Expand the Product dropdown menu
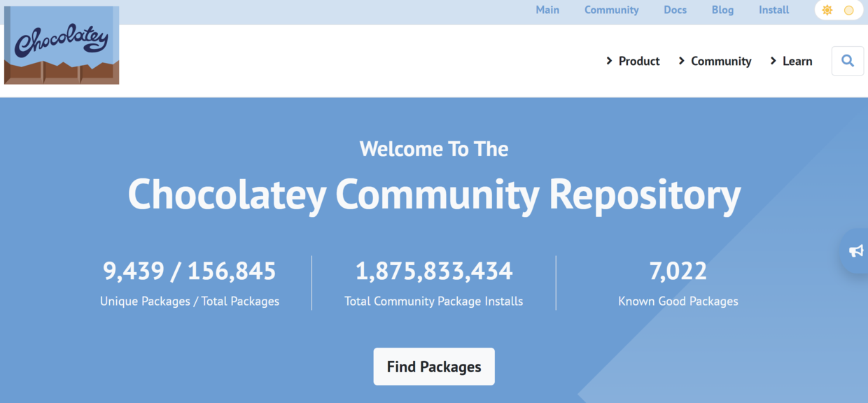This screenshot has width=868, height=403. [638, 61]
